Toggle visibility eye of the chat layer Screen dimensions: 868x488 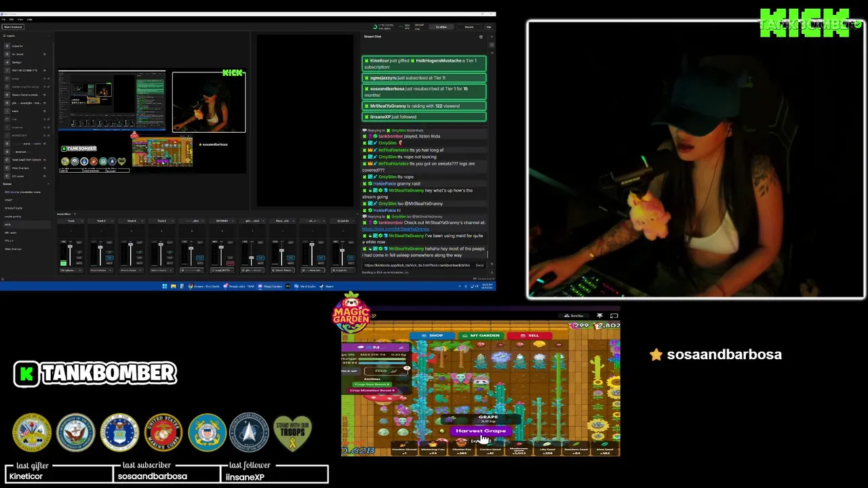pyautogui.click(x=48, y=119)
